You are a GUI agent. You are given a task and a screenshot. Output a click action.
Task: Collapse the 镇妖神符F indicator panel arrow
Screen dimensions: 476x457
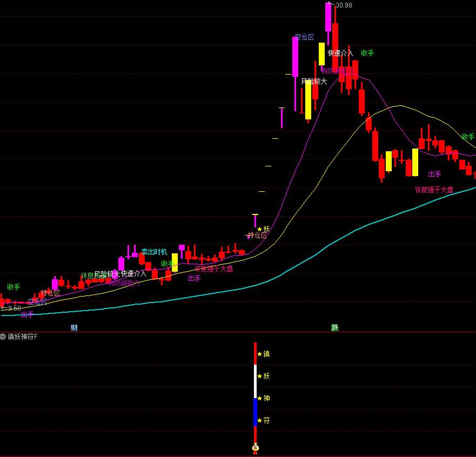[x=3, y=337]
